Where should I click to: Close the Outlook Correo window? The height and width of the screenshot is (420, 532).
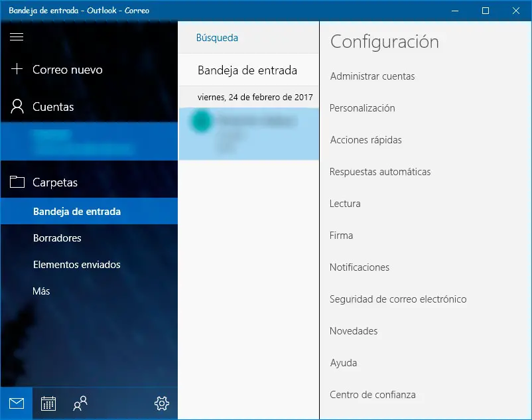[515, 11]
